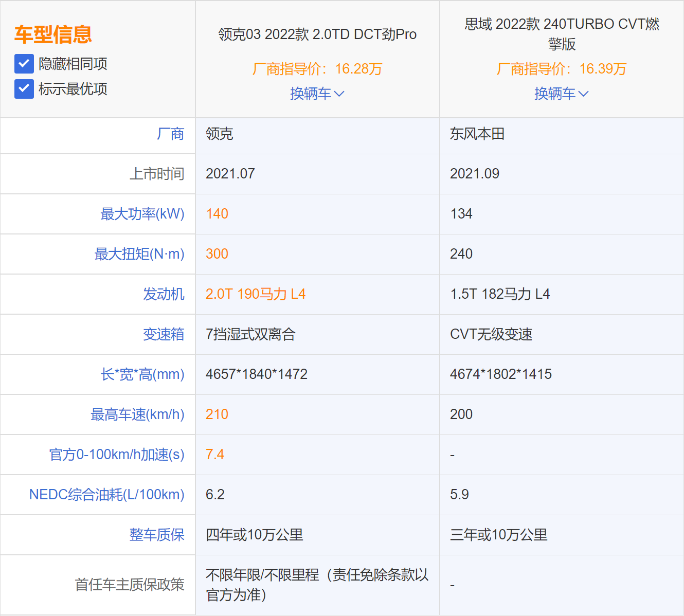
Task: Click fuel consumption value 6.2
Action: (215, 495)
